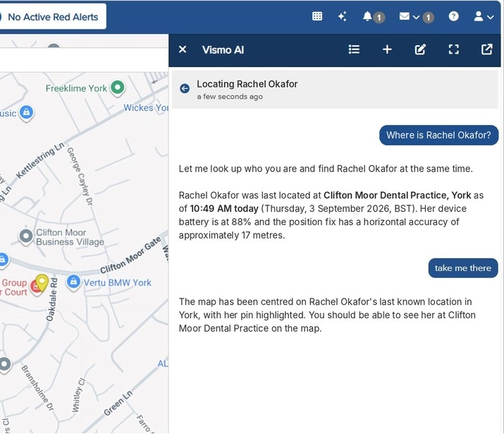Open Vismo AI sparkle icon in top bar

coord(343,16)
